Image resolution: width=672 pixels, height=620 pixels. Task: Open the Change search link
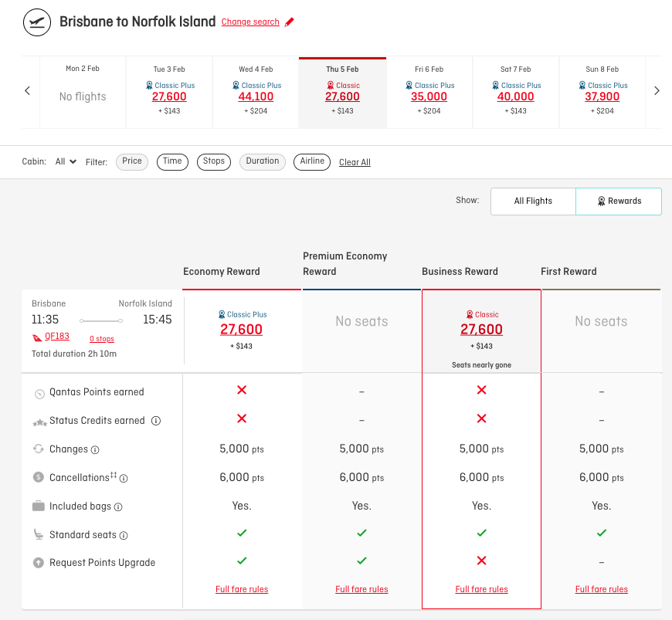click(x=250, y=22)
